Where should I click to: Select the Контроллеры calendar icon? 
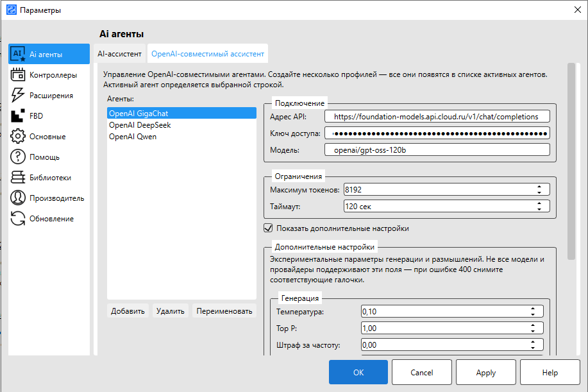(x=17, y=74)
